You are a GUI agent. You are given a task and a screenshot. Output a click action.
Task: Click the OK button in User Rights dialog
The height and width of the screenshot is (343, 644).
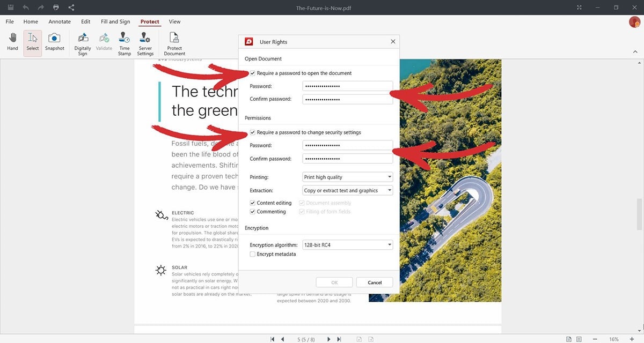tap(334, 282)
